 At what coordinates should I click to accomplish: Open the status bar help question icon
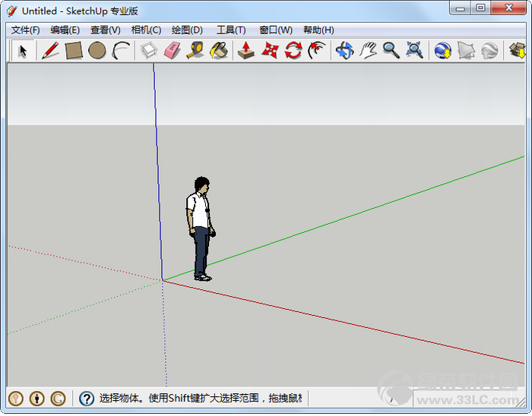pyautogui.click(x=87, y=399)
